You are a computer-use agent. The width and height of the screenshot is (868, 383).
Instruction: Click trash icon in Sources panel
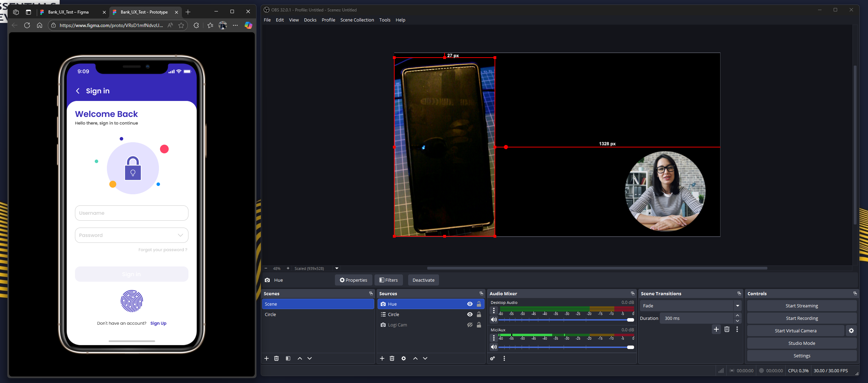pos(392,358)
